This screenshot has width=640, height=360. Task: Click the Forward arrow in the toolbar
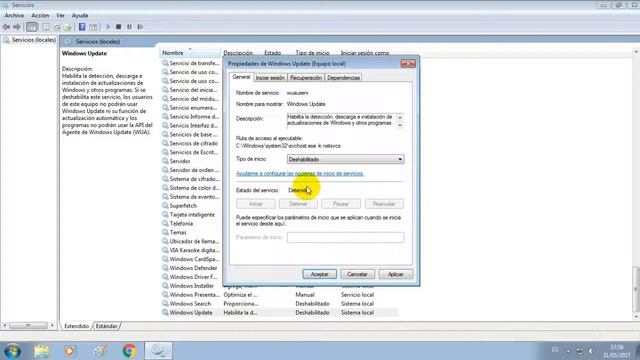pos(17,27)
